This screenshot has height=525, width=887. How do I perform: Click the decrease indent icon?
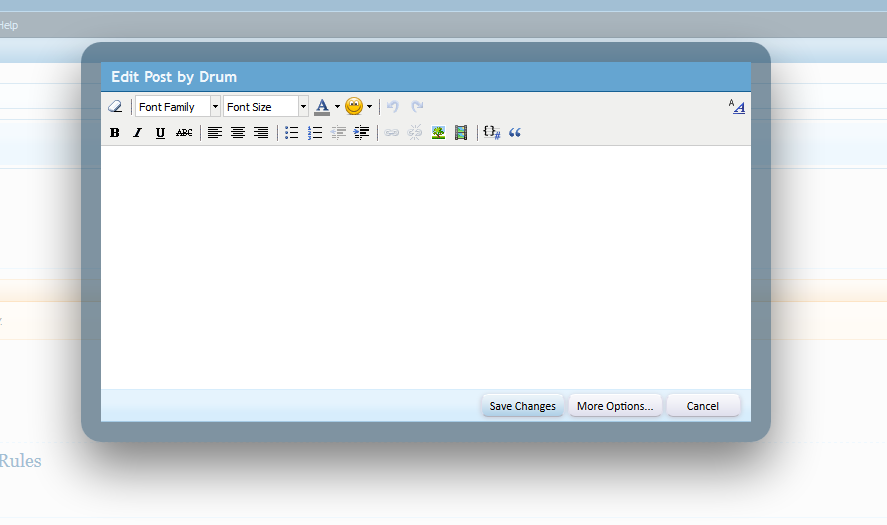(338, 132)
